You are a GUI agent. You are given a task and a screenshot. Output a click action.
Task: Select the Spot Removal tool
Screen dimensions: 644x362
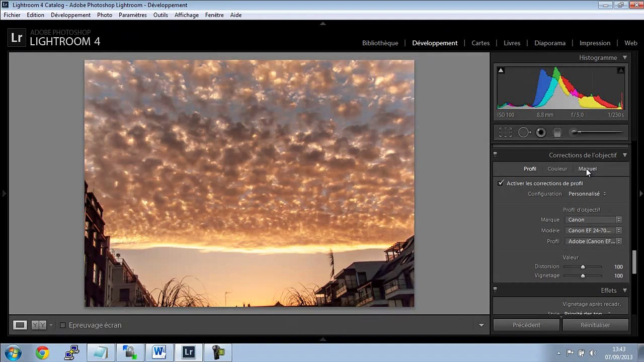[524, 132]
